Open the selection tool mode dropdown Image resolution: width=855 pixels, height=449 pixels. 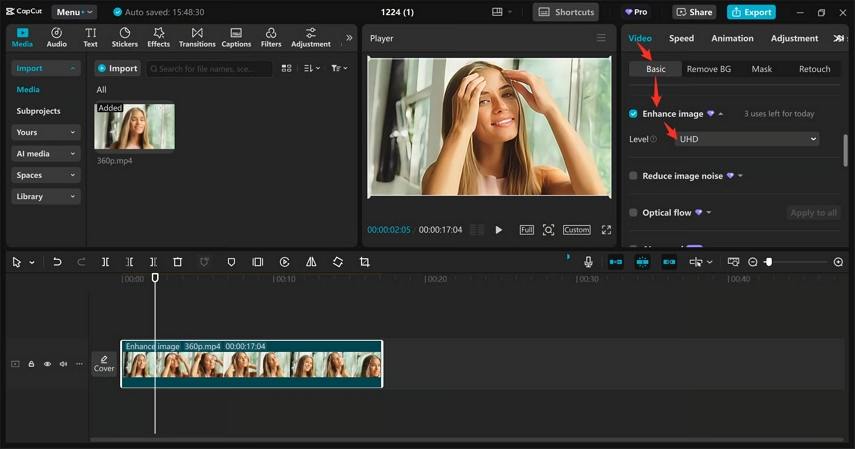(x=32, y=262)
